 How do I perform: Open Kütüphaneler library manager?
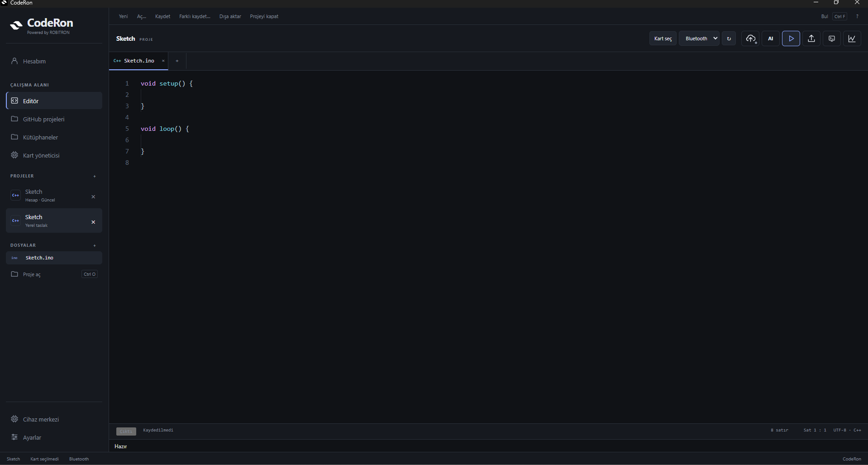click(54, 137)
